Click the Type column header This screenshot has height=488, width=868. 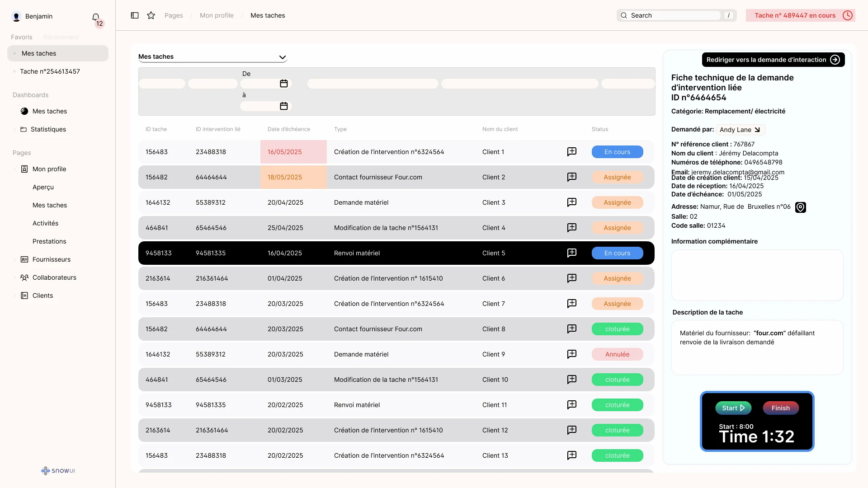pyautogui.click(x=340, y=129)
